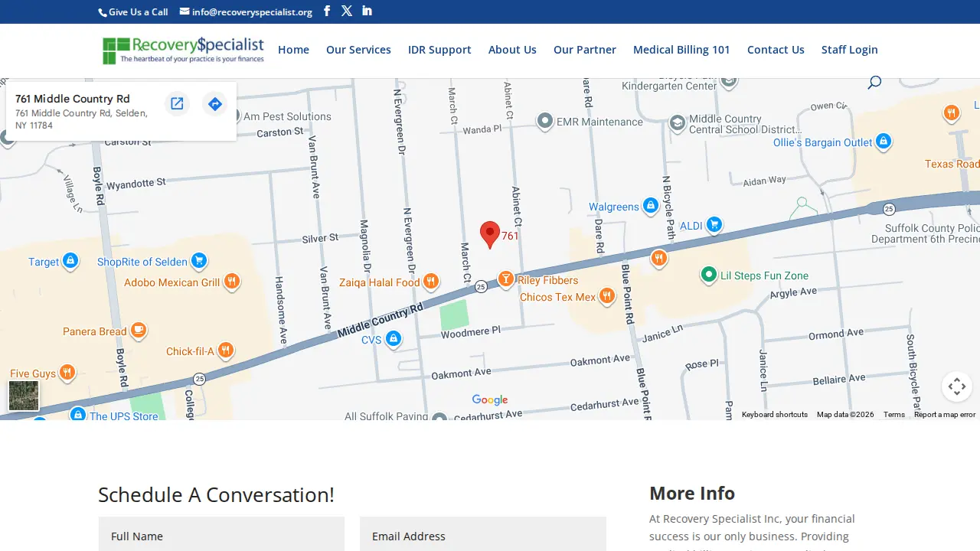The height and width of the screenshot is (551, 980).
Task: Open Medical Billing 101
Action: click(x=681, y=50)
